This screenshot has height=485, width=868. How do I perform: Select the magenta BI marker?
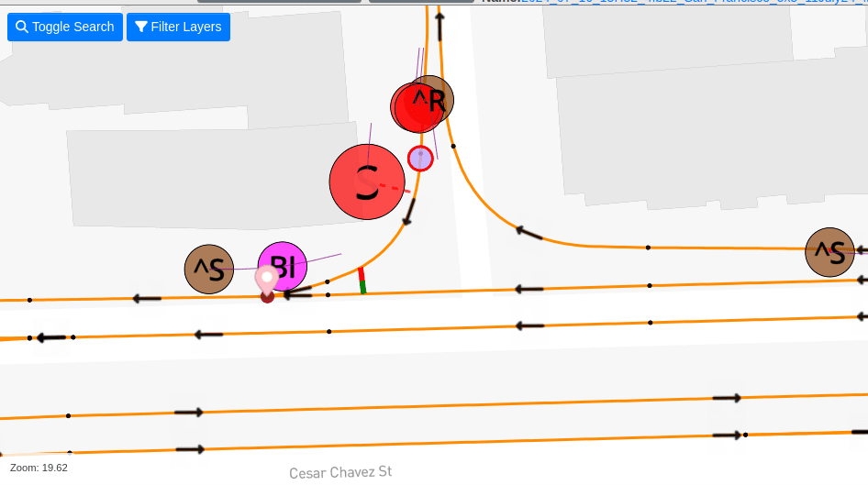[x=283, y=266]
